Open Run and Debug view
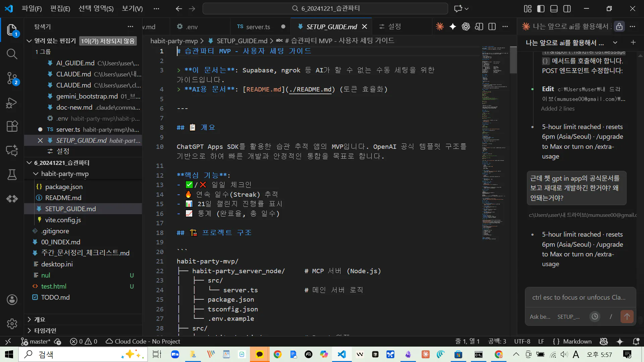 tap(12, 103)
